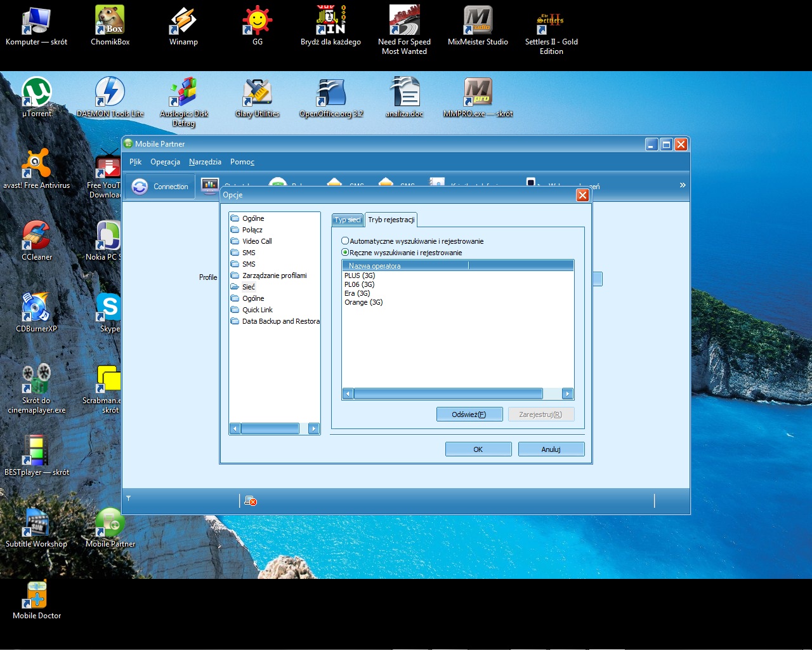Select the Orange (3G) operator entry

click(x=363, y=302)
